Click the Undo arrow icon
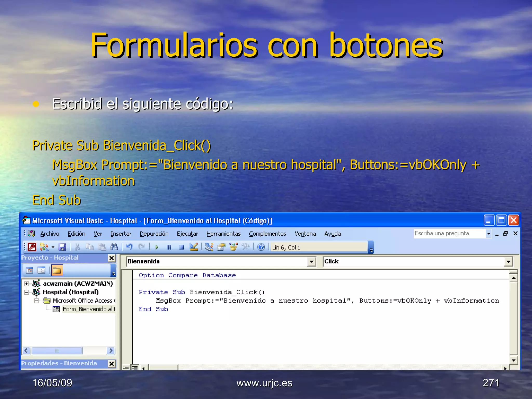 (x=129, y=247)
